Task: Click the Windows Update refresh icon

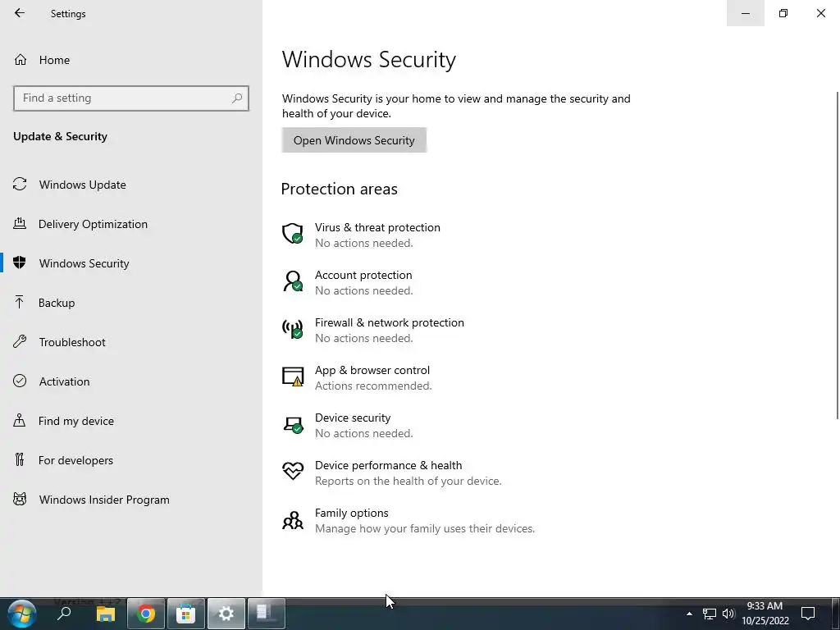Action: [20, 185]
